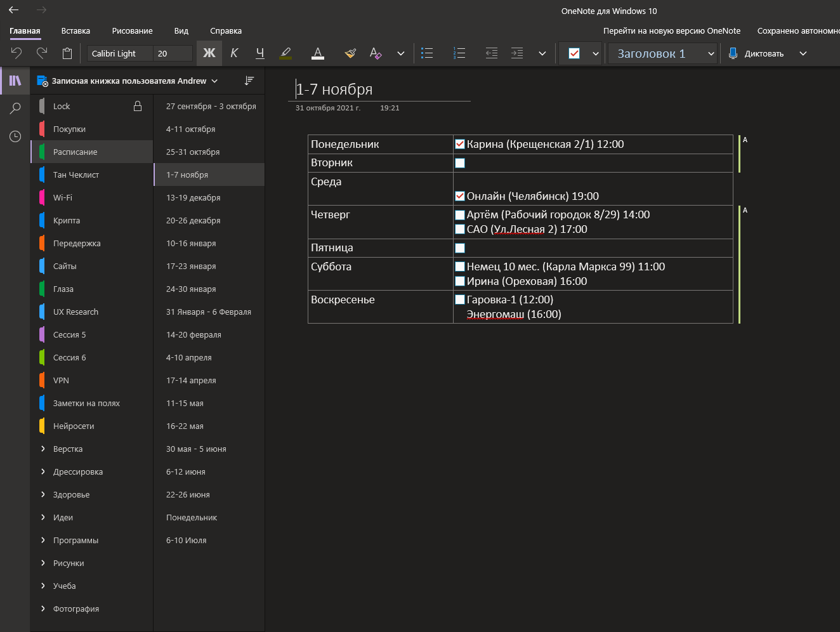The height and width of the screenshot is (632, 840).
Task: Toggle underline formatting (Ч)
Action: point(260,53)
